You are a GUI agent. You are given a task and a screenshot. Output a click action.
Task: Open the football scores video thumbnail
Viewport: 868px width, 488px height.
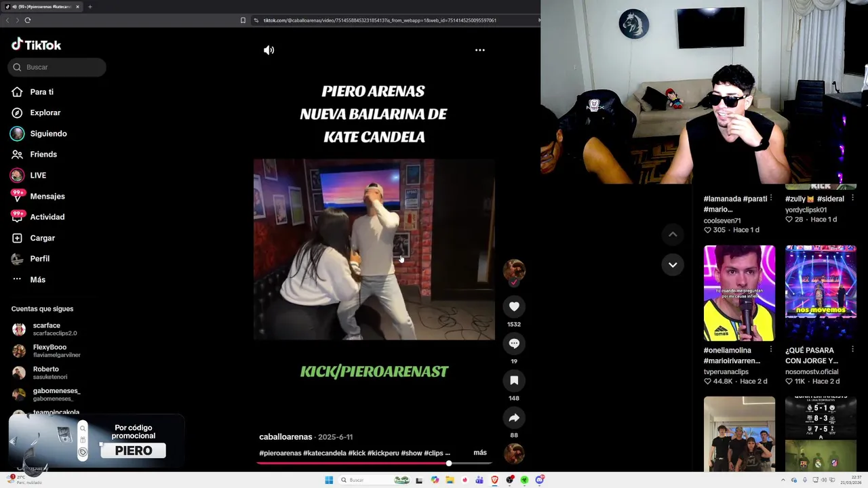point(821,434)
